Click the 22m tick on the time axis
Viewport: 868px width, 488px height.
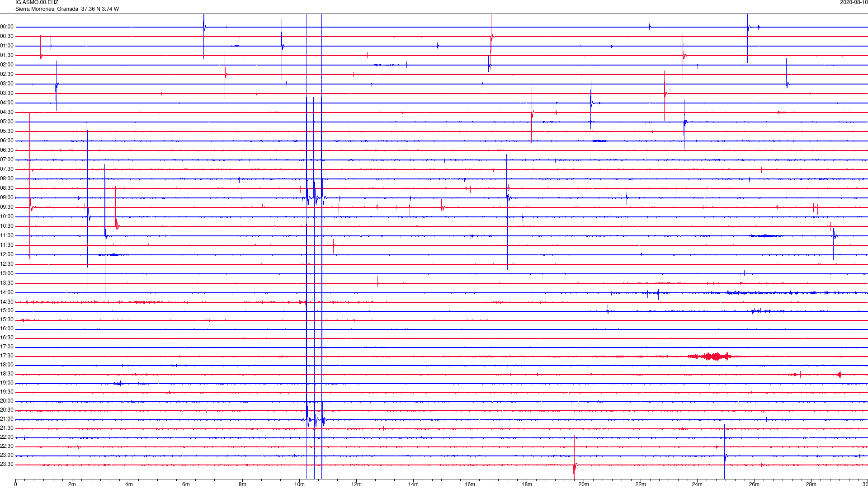point(641,485)
